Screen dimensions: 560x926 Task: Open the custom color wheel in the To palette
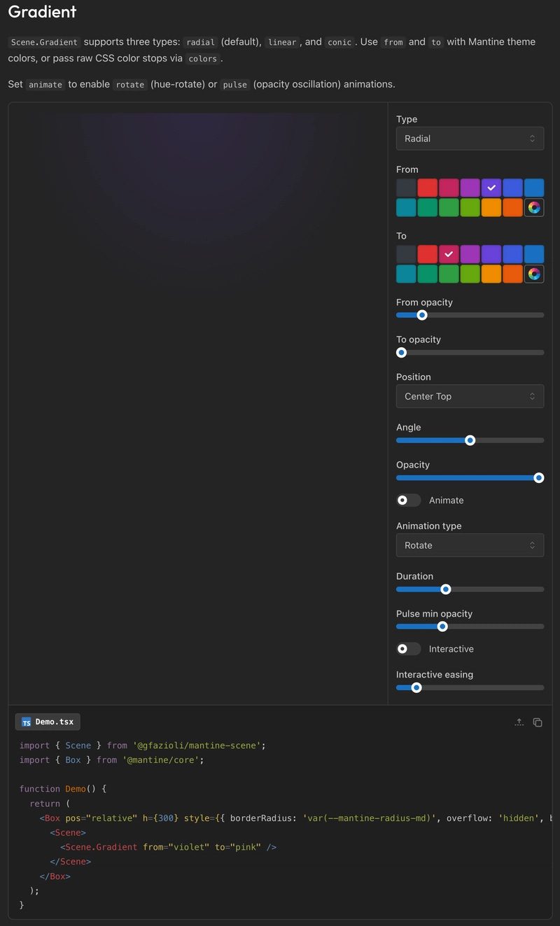click(533, 274)
